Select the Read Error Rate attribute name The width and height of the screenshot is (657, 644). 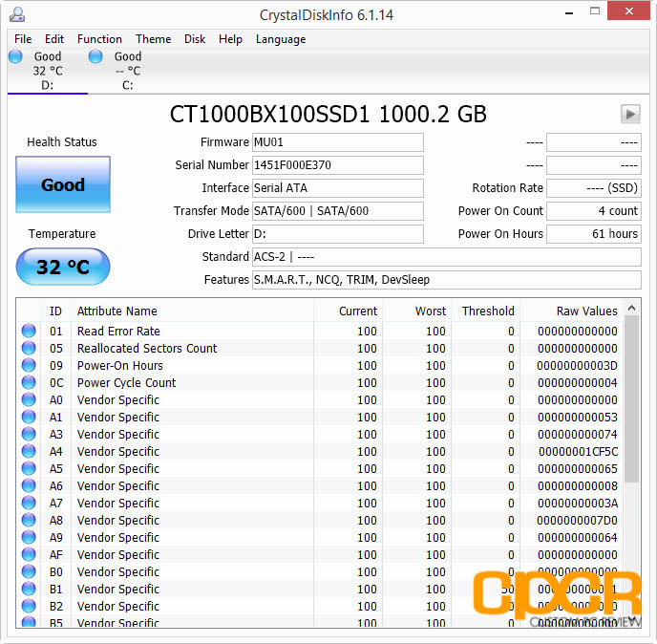118,332
